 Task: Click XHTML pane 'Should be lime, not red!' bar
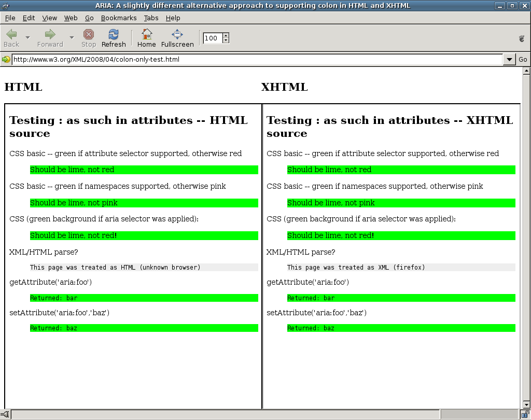pos(401,235)
